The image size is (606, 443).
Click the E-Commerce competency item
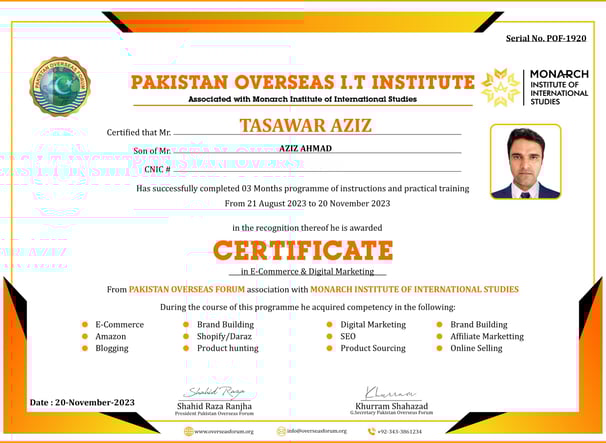pyautogui.click(x=119, y=325)
